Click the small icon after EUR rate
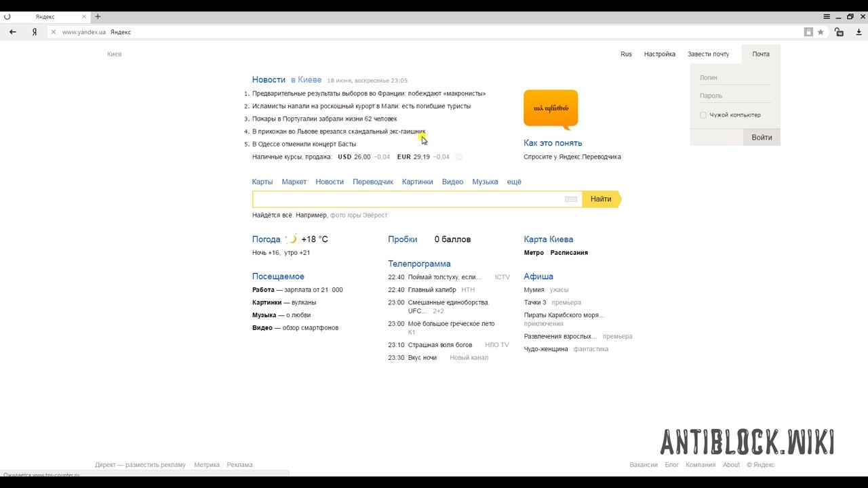 click(x=458, y=157)
